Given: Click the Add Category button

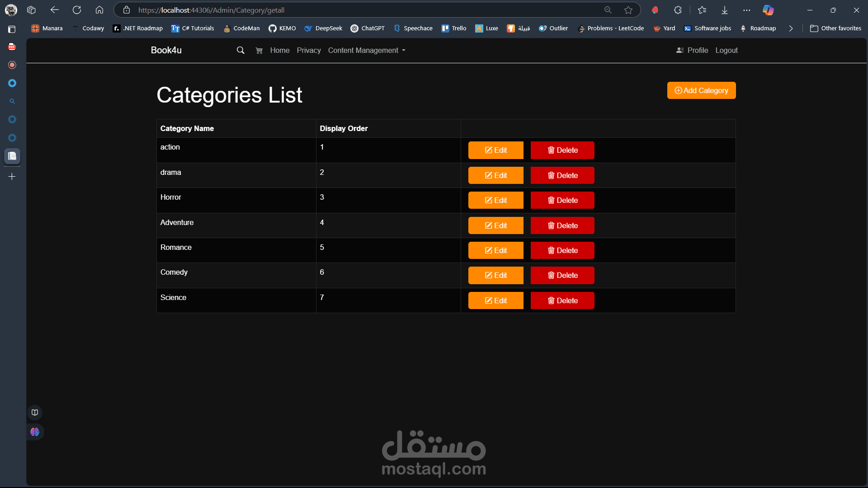Looking at the screenshot, I should (x=701, y=90).
